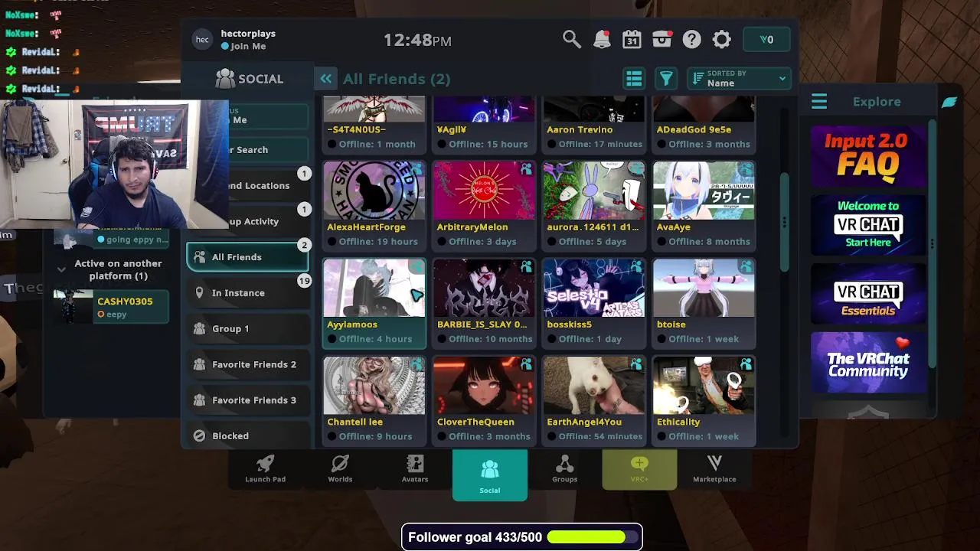Open the Ayylamoos friend card

click(374, 303)
